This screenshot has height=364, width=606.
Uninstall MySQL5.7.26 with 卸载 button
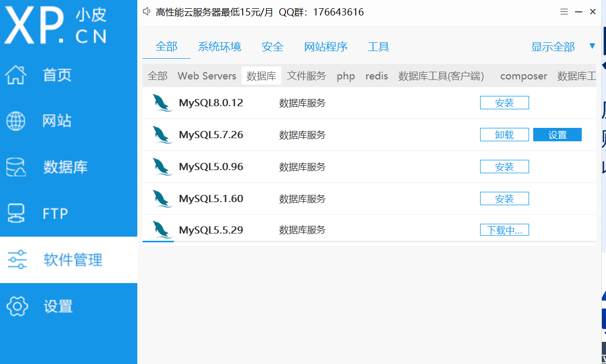(504, 135)
